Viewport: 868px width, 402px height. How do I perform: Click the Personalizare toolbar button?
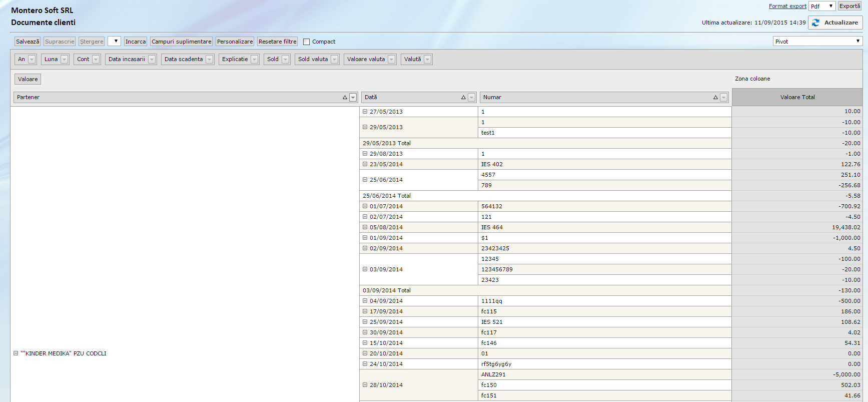click(x=235, y=42)
